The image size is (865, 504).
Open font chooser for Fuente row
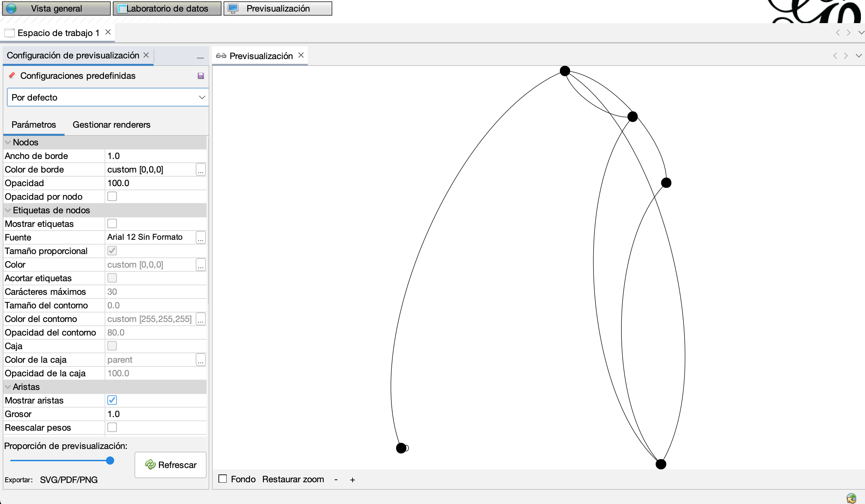pyautogui.click(x=201, y=237)
